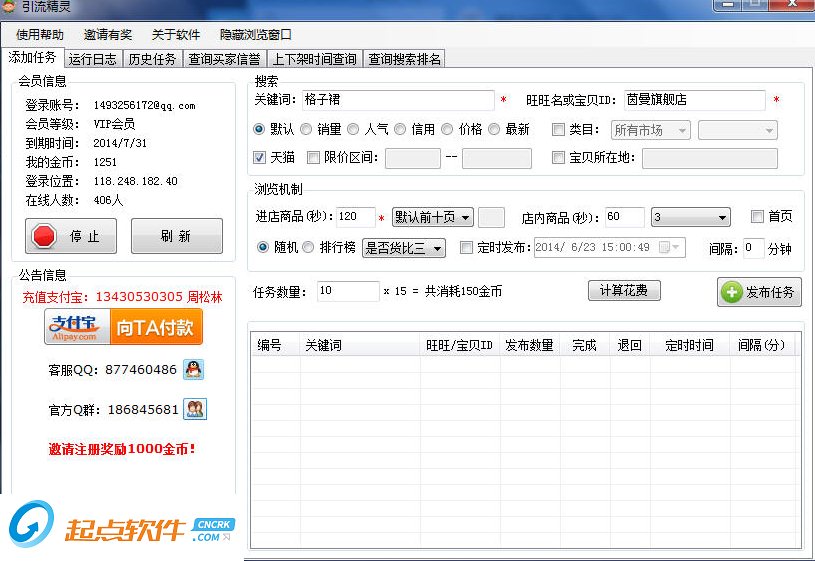Click the QQ group icon beside 官方Q群

tap(196, 409)
